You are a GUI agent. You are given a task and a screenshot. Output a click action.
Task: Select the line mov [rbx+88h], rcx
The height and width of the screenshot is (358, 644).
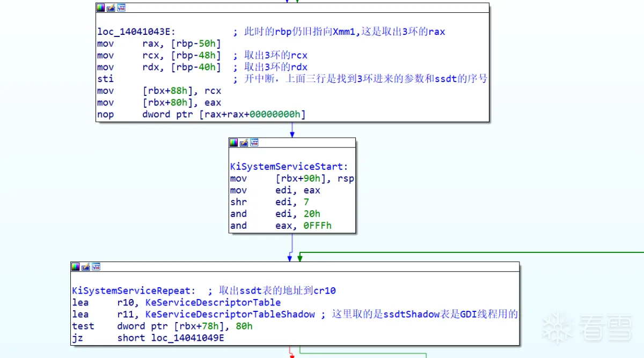[x=159, y=91]
